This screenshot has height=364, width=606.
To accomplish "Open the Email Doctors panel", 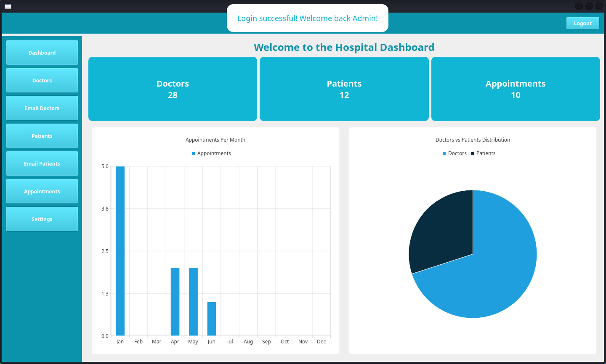I will pyautogui.click(x=42, y=108).
